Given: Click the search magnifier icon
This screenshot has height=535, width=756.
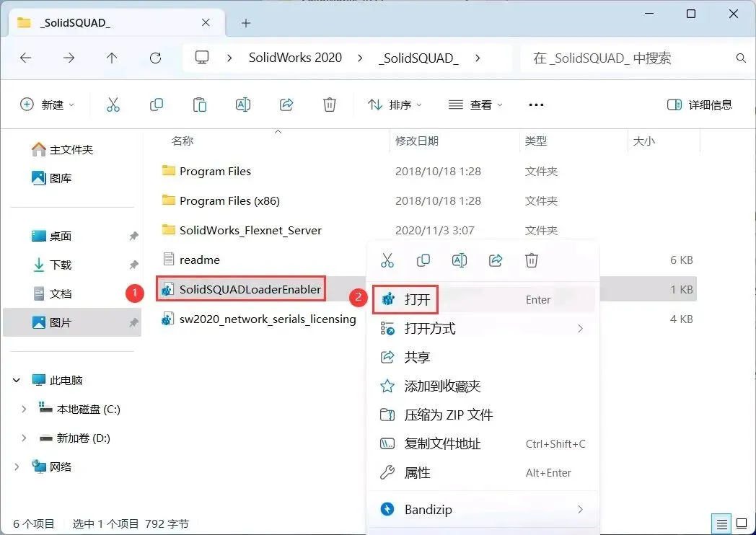Looking at the screenshot, I should [741, 58].
